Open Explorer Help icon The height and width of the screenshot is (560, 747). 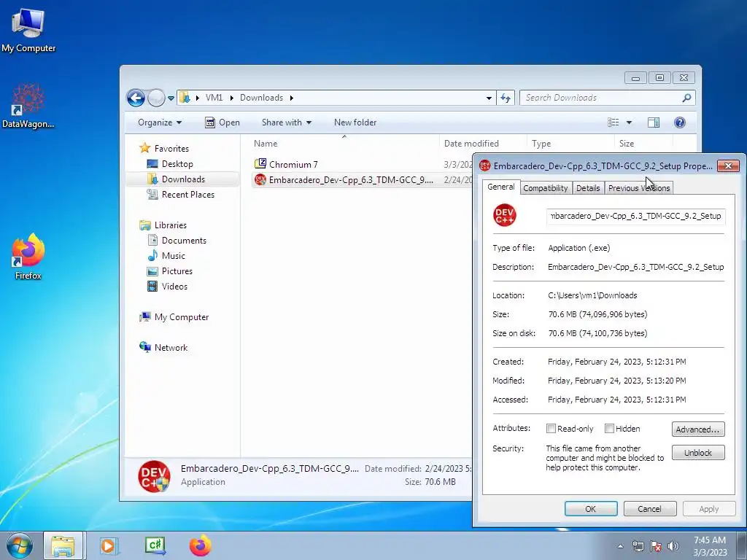[x=679, y=122]
